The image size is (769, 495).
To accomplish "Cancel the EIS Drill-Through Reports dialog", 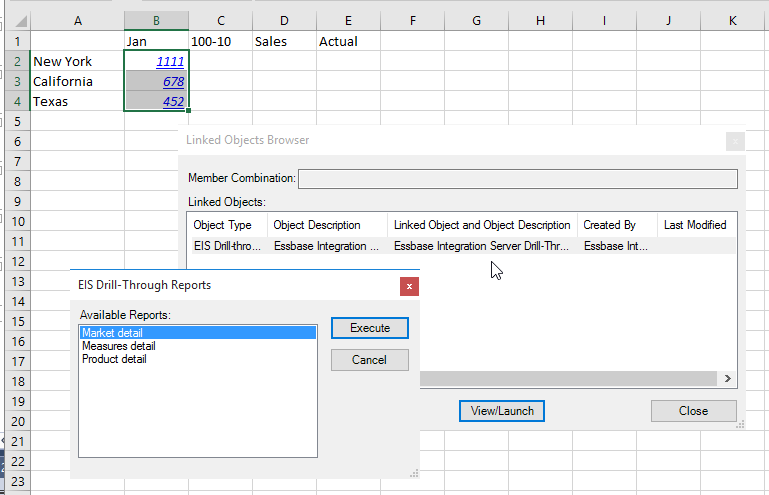I will 370,360.
